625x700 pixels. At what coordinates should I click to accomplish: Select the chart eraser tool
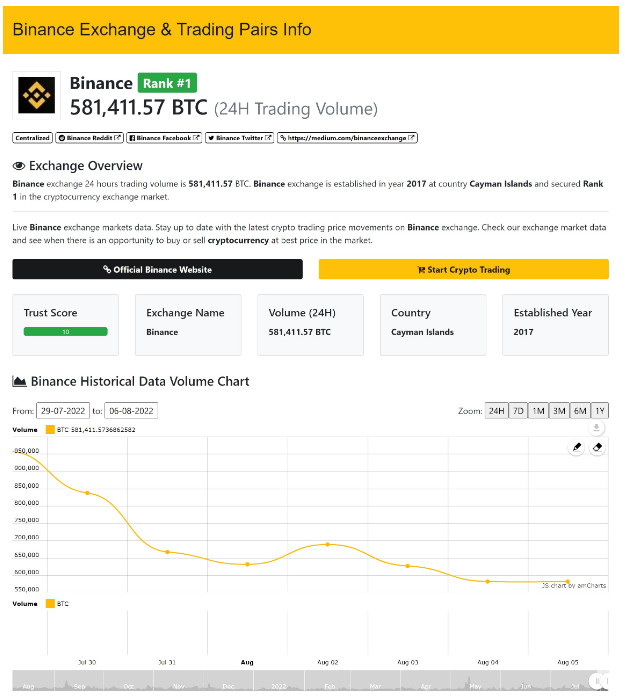pyautogui.click(x=597, y=447)
